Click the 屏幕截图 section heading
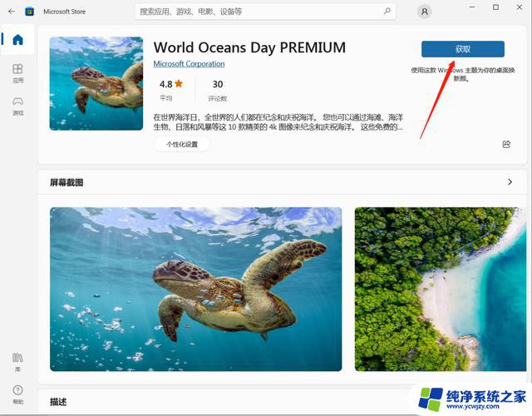Screen dimensions: 532x416 pyautogui.click(x=66, y=183)
